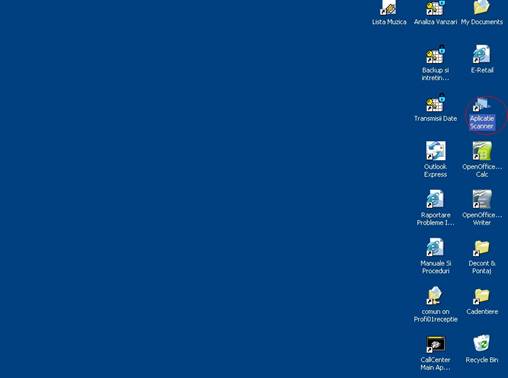Select the Lista Muzica shortcut icon

click(x=388, y=7)
